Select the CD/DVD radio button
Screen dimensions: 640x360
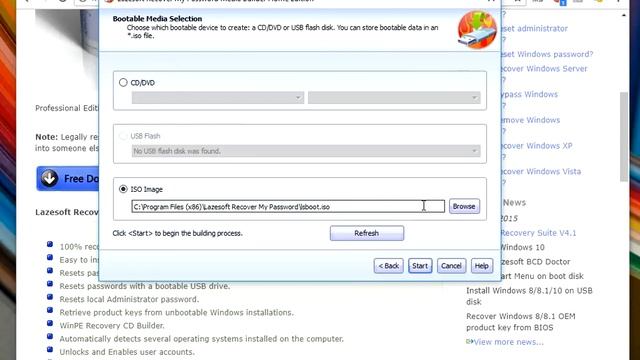(x=123, y=82)
